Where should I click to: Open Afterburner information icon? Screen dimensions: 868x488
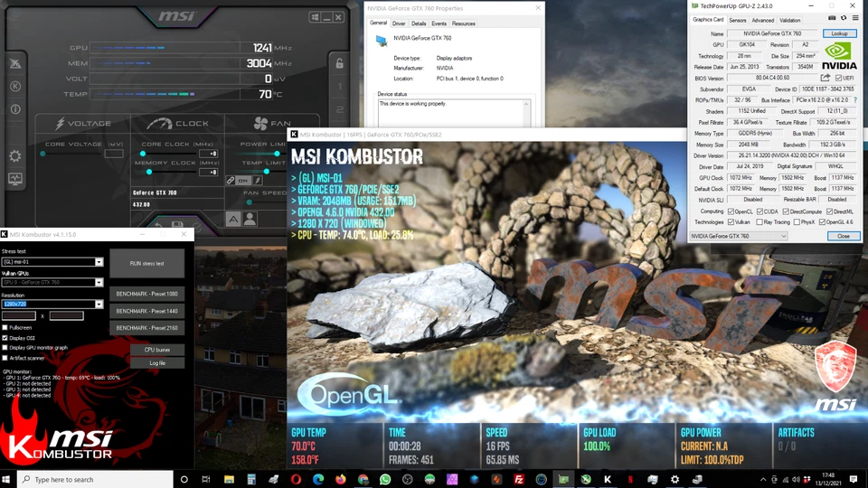pos(15,109)
